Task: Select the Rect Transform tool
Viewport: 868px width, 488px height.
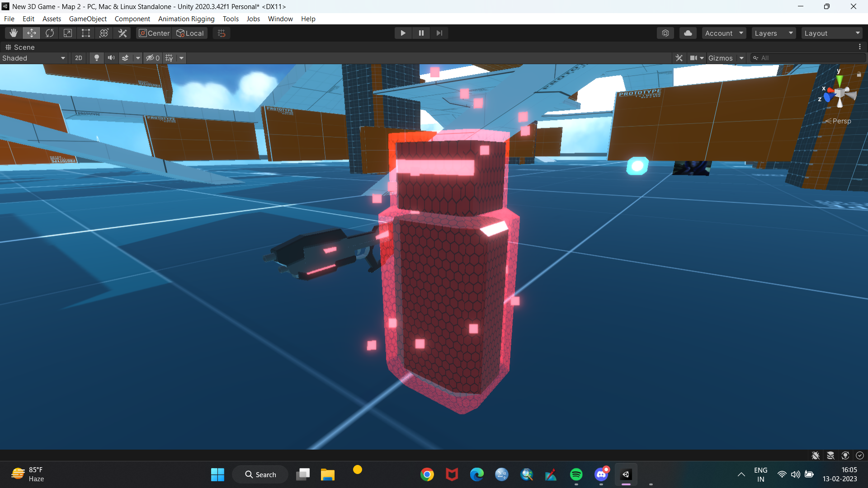Action: coord(86,33)
